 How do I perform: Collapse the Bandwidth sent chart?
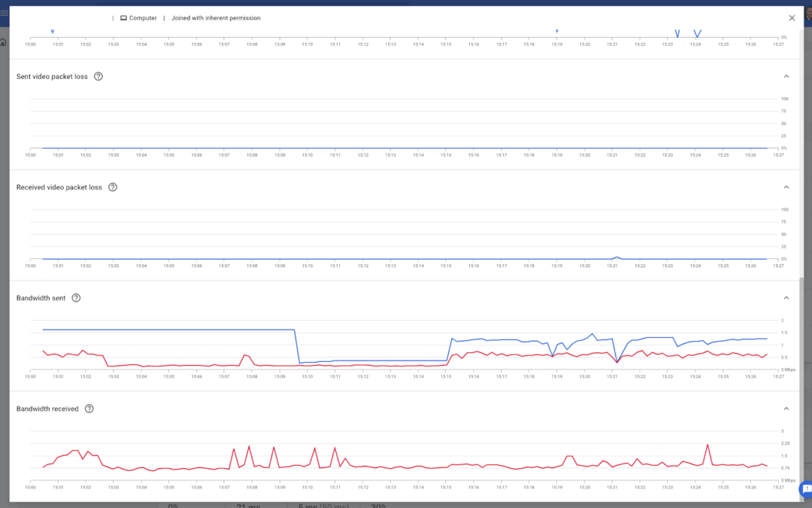click(x=786, y=298)
